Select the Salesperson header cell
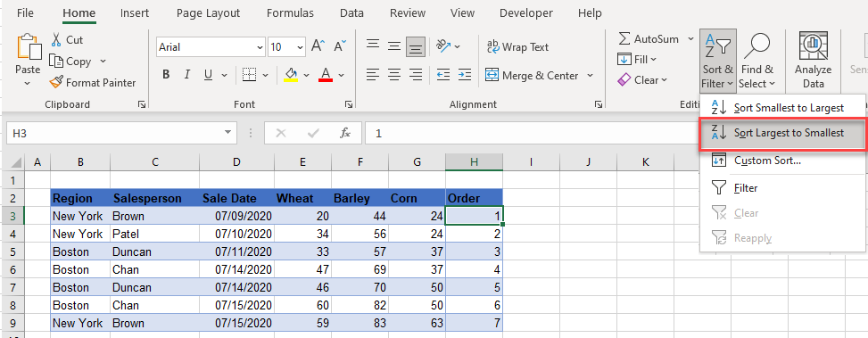This screenshot has width=868, height=338. coord(155,198)
